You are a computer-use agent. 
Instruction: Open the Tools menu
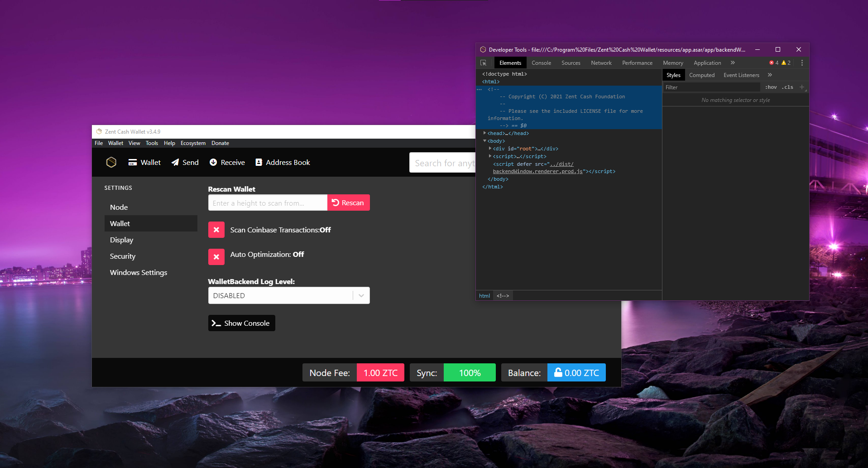click(x=152, y=143)
